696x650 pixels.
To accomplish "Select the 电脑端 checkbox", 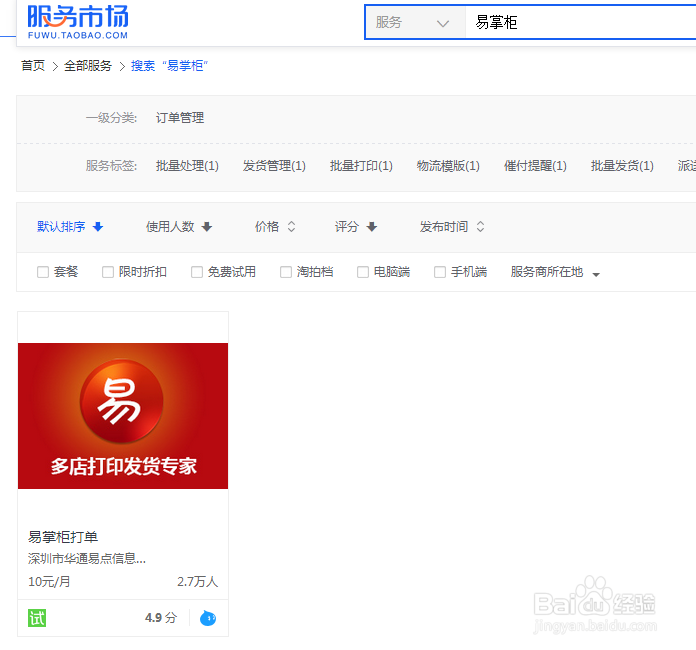I will (x=363, y=272).
